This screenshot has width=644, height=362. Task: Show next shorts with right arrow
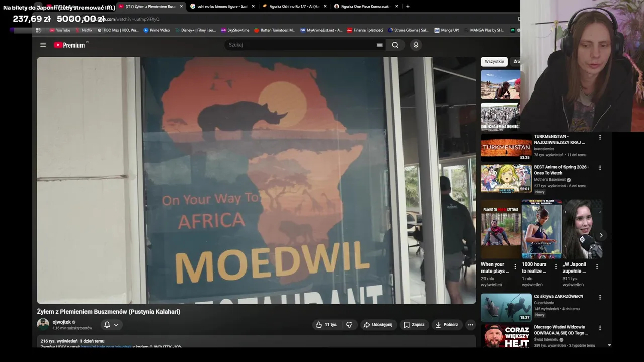[601, 235]
